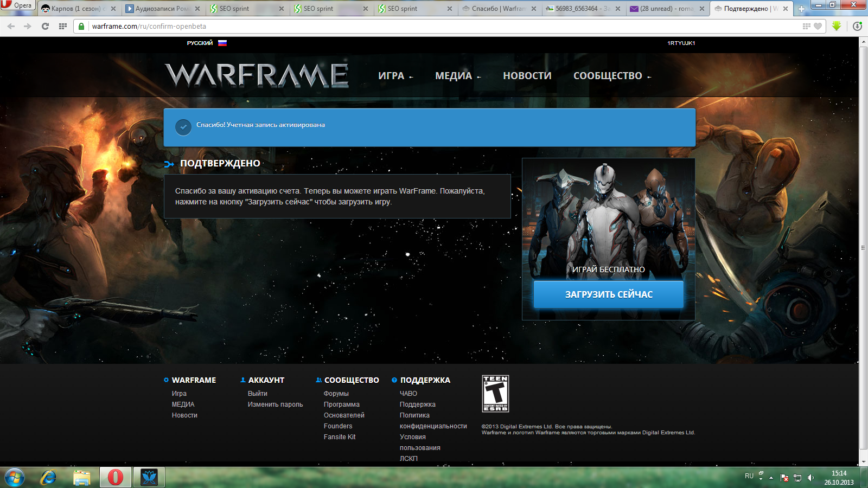Click the Новости footer link
868x488 pixels.
coord(184,415)
